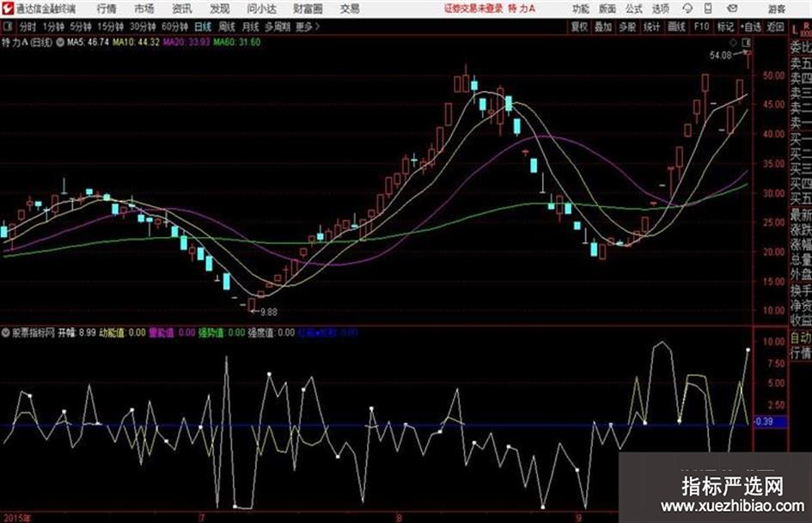
Task: Click the 游客 guest account label
Action: click(776, 9)
